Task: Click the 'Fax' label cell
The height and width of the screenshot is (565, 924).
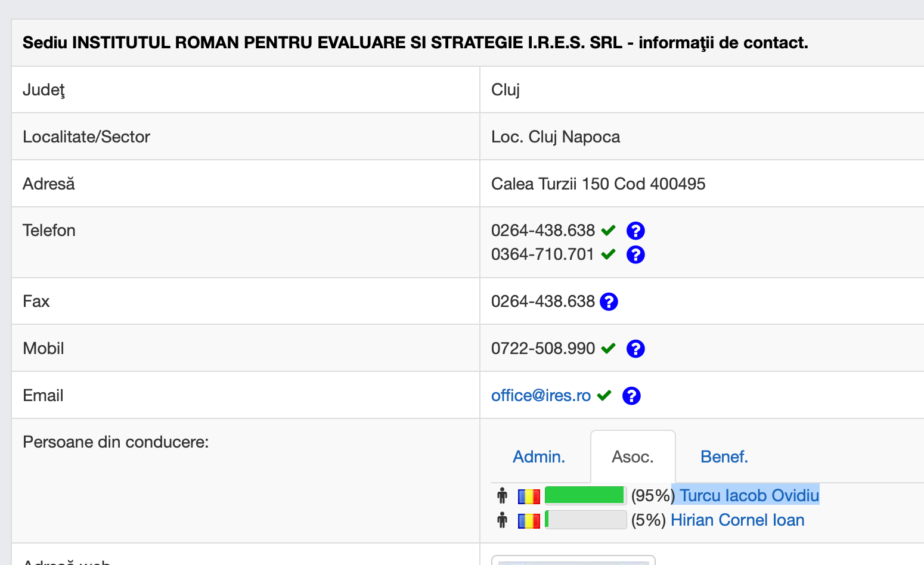Action: pos(246,302)
